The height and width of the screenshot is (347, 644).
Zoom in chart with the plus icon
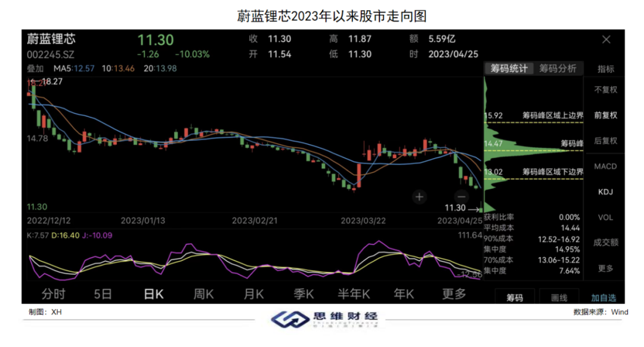pos(419,197)
